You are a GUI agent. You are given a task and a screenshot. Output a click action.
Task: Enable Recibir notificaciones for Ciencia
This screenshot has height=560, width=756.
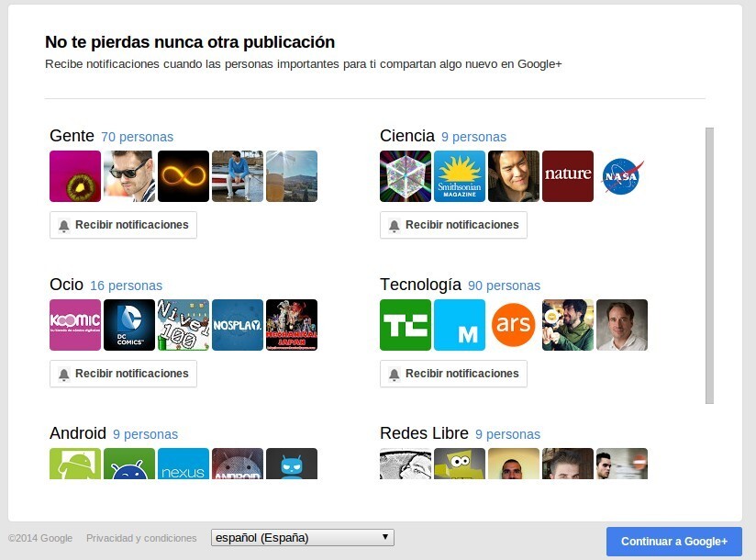pyautogui.click(x=453, y=224)
